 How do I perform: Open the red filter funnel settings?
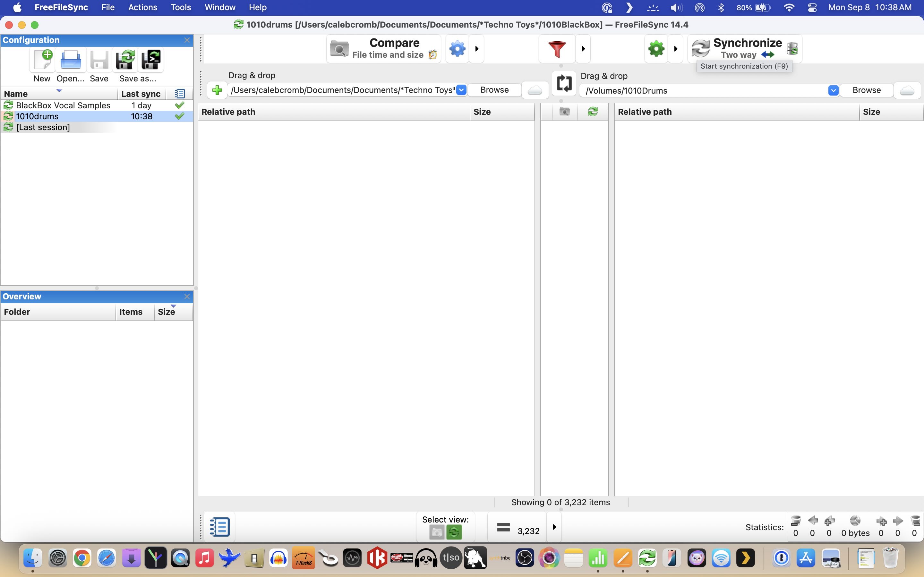click(557, 49)
